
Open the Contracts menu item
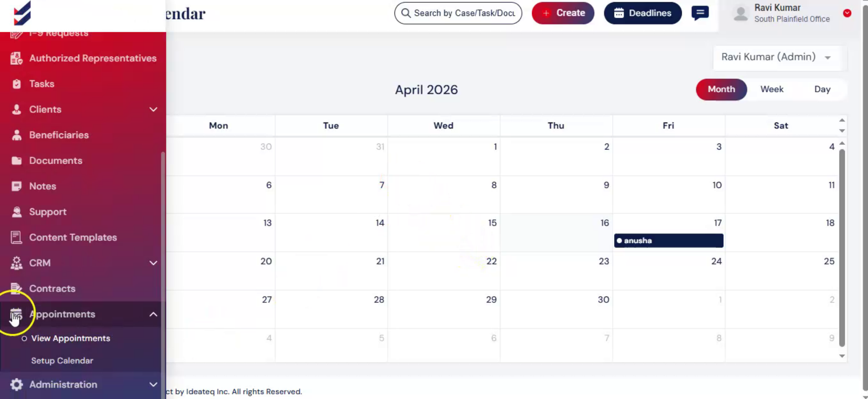[x=52, y=288]
